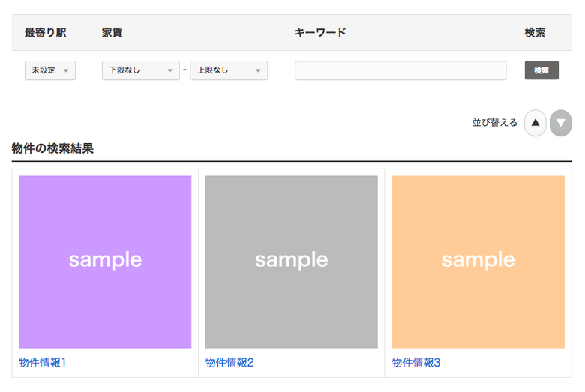The image size is (585, 392).
Task: Open the 上限なし rent maximum dropdown
Action: (229, 70)
